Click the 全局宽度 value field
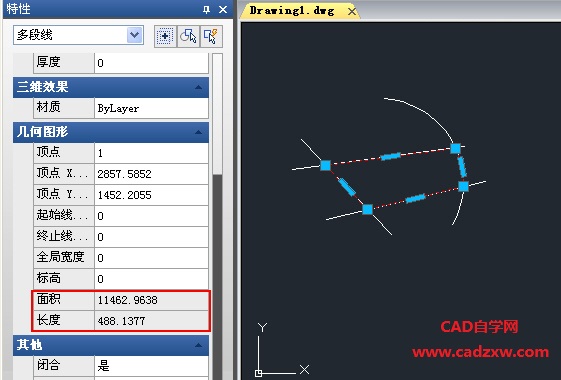This screenshot has height=380, width=561. point(151,258)
